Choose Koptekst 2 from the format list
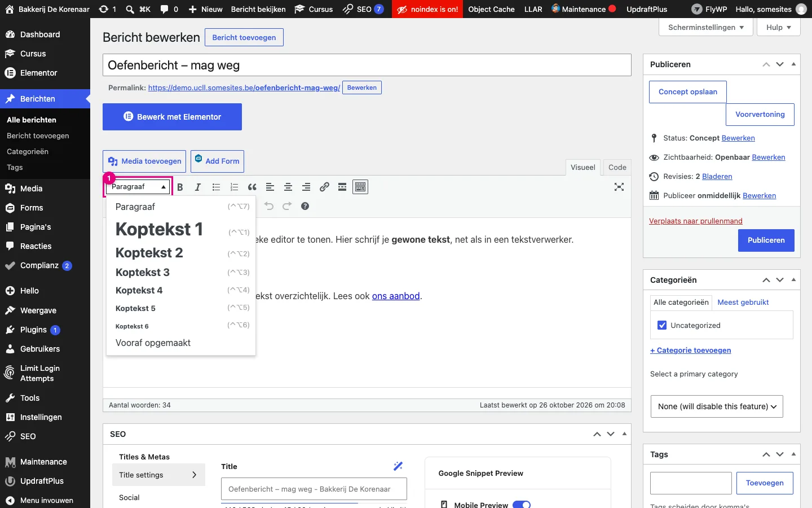 181,253
